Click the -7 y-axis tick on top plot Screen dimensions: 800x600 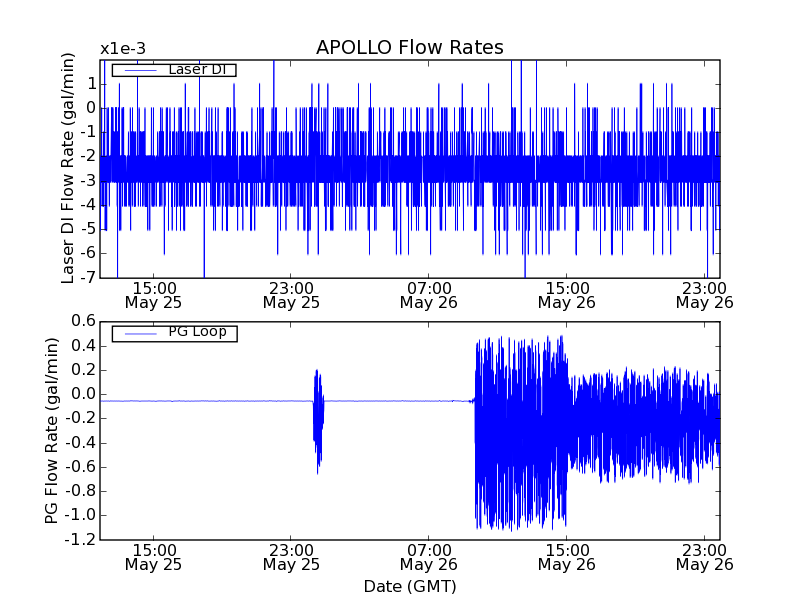(x=87, y=277)
